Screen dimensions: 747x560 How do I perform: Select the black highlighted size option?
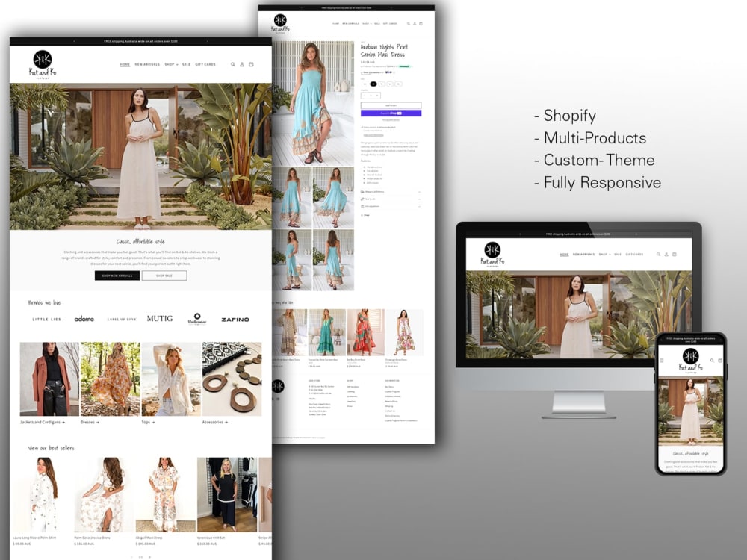(373, 84)
